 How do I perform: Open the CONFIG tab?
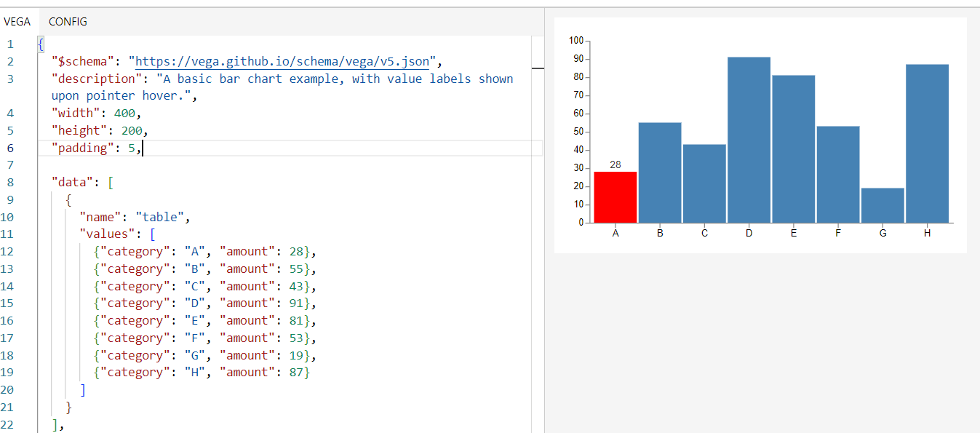coord(68,22)
